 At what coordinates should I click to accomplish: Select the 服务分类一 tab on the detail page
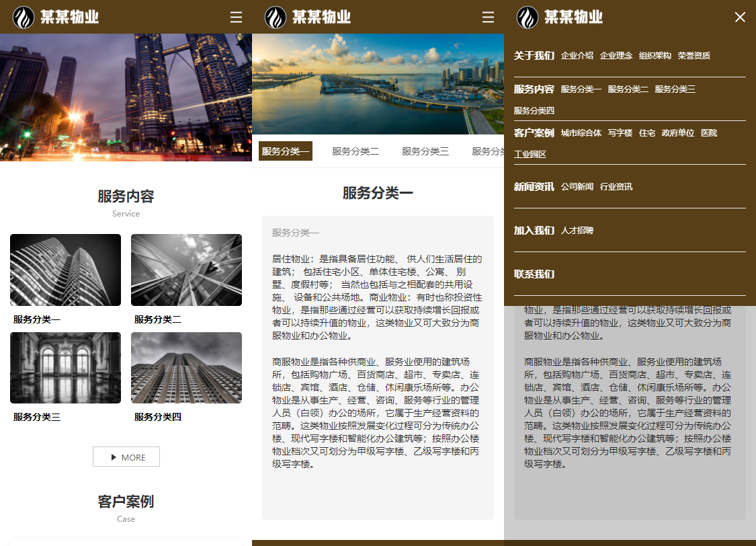coord(286,151)
